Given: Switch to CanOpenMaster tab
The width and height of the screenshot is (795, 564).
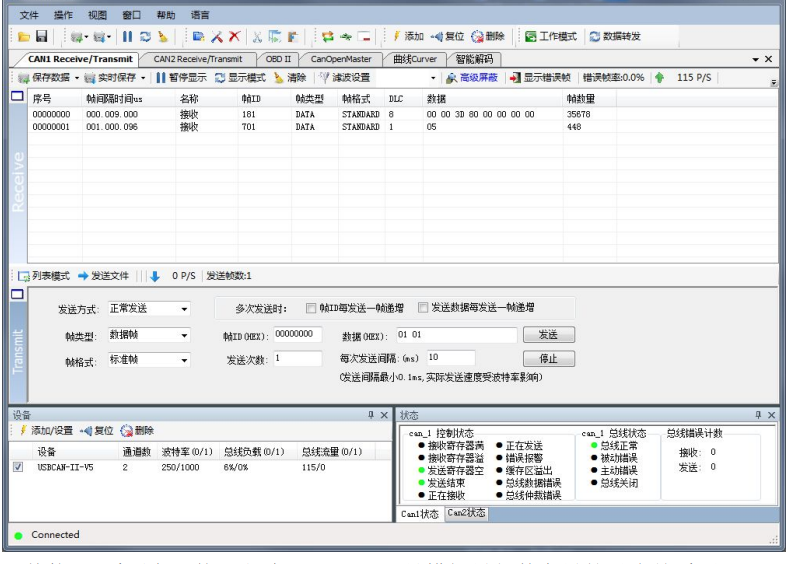Looking at the screenshot, I should tap(341, 59).
